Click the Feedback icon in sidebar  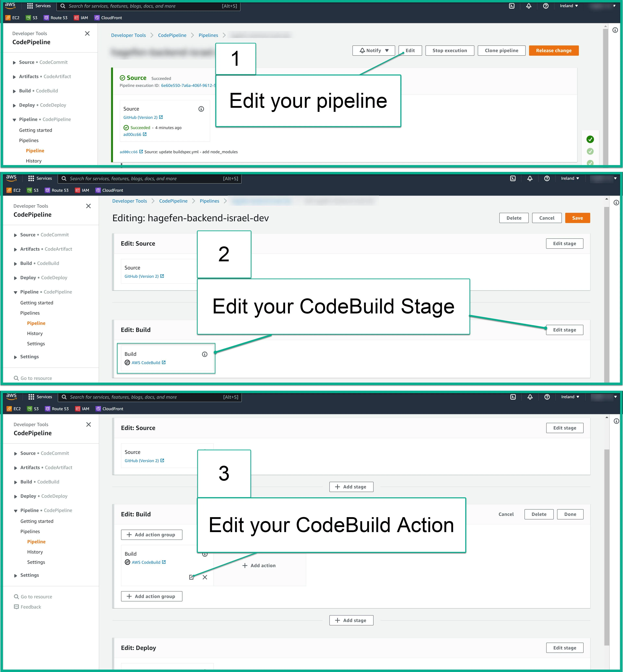click(x=16, y=607)
